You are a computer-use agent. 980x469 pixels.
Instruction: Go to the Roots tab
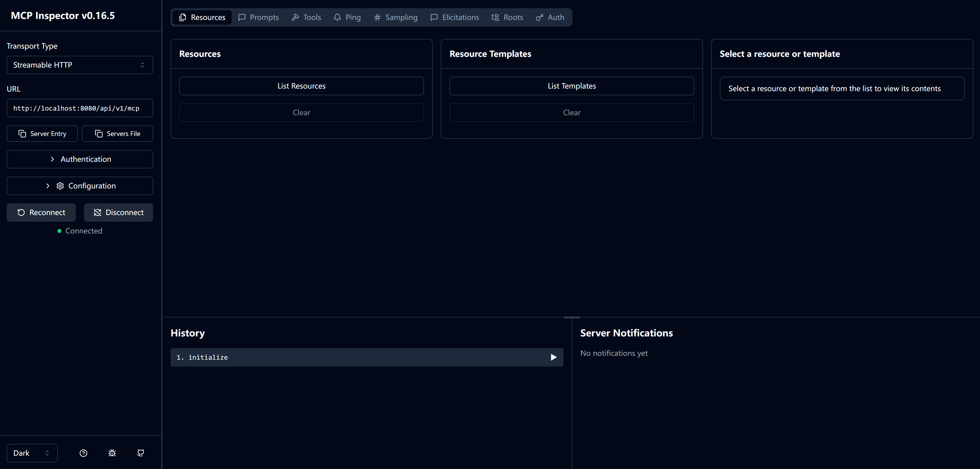[x=507, y=17]
